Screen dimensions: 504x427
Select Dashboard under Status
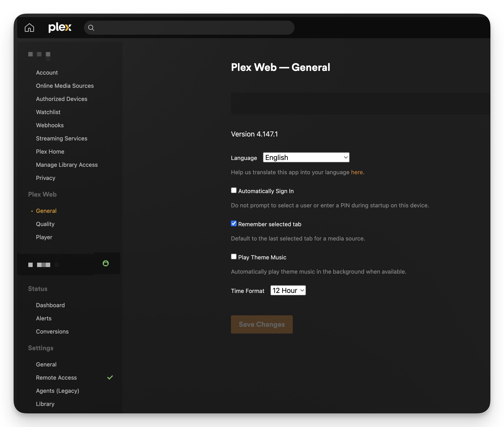point(50,305)
